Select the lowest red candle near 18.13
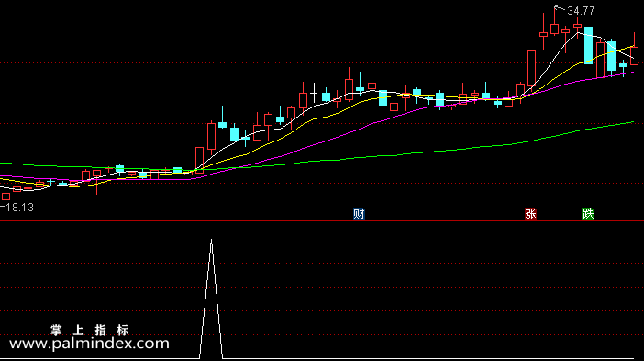 [6, 197]
